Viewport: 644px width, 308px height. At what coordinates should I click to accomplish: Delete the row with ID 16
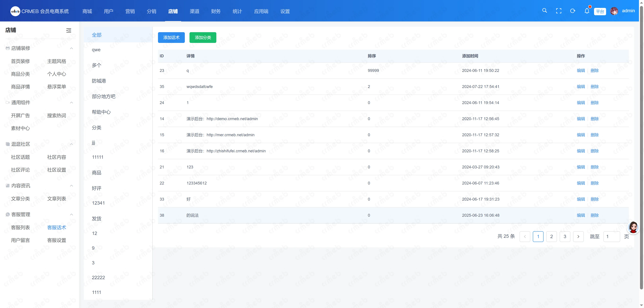tap(595, 151)
